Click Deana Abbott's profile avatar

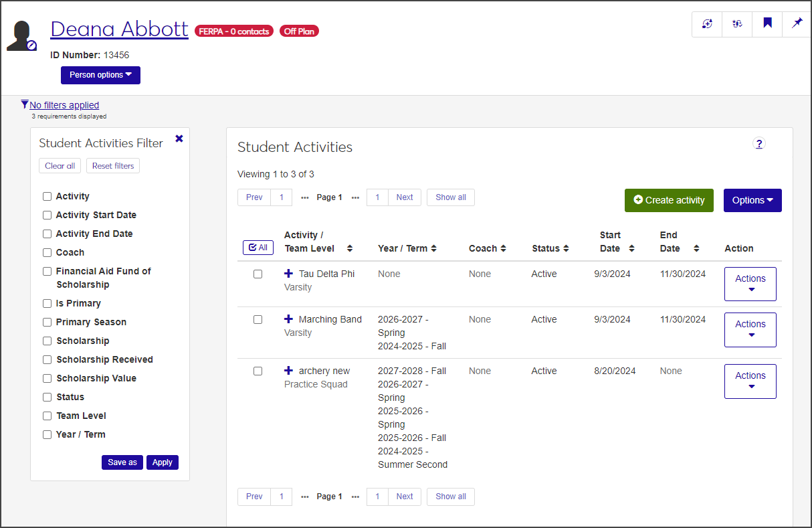point(22,35)
